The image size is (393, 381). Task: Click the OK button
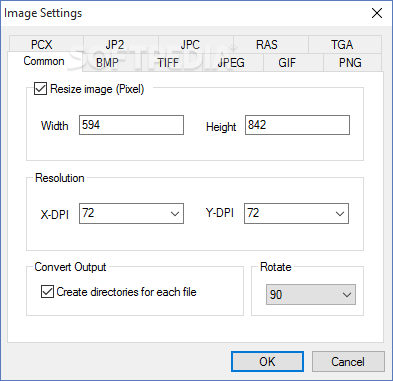tap(267, 361)
